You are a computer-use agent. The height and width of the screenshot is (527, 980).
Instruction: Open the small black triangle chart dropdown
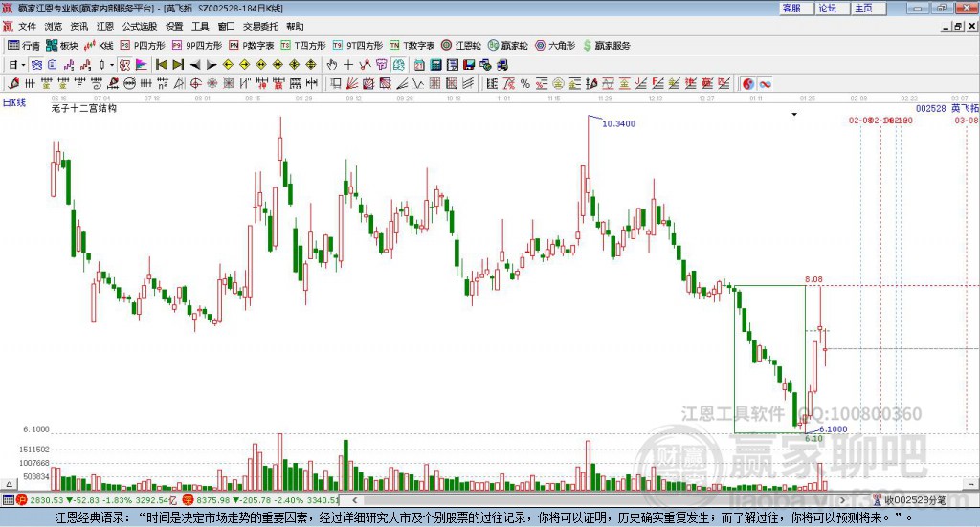click(x=793, y=114)
